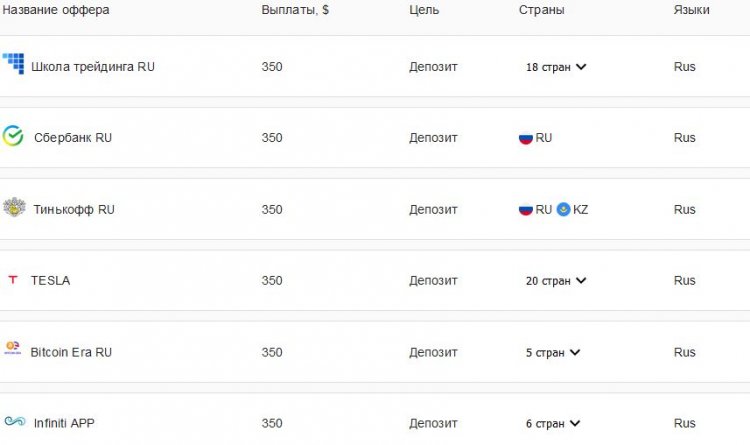Viewport: 750px width, 445px height.
Task: Click the Школа трейдинга RU logo icon
Action: [13, 64]
